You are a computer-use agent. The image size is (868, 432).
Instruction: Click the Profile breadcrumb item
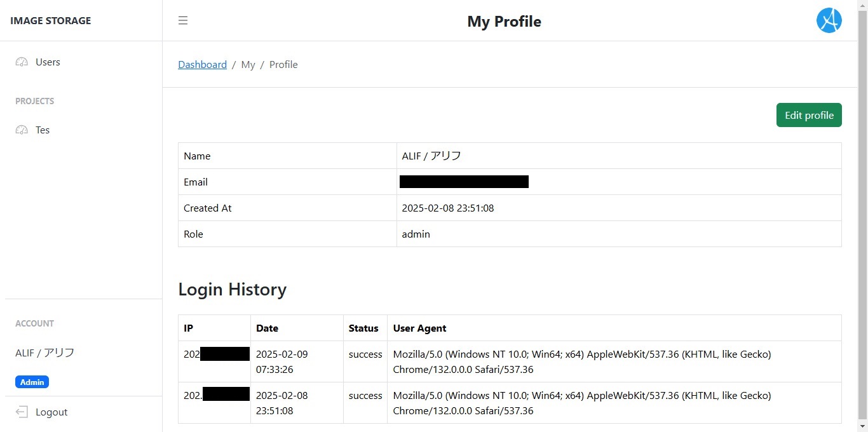[283, 65]
